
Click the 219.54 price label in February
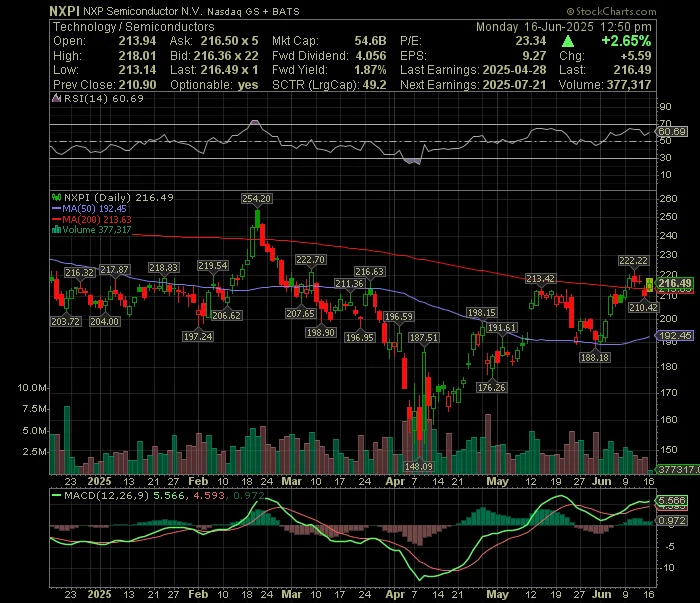click(x=213, y=266)
